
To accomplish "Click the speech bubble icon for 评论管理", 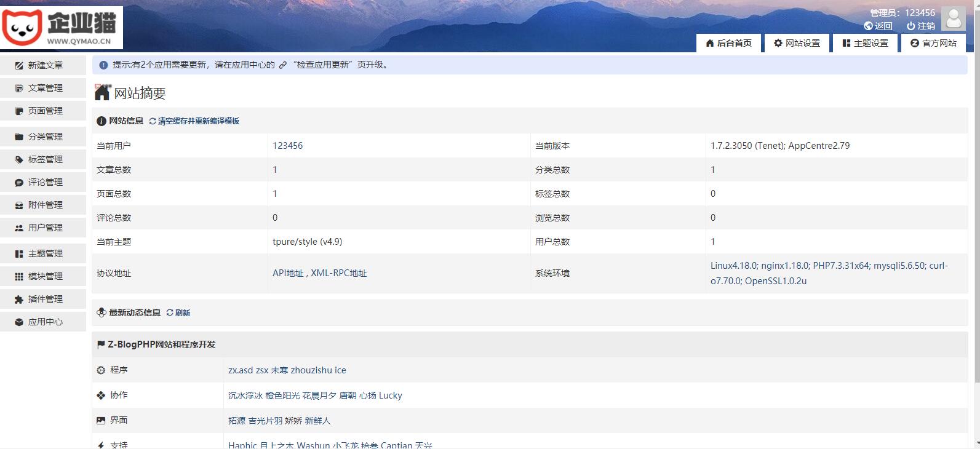I will coord(19,182).
